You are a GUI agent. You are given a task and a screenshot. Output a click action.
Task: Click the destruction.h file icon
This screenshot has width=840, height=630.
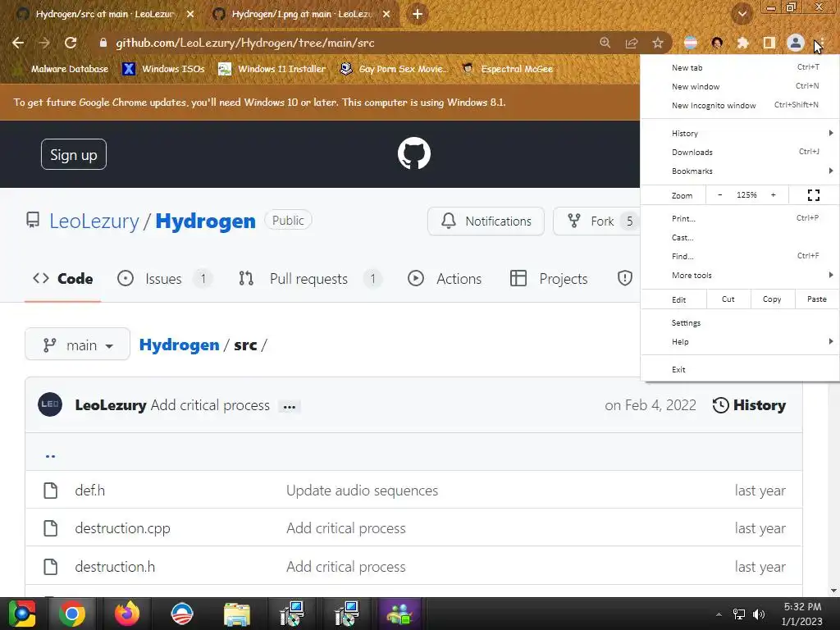(50, 566)
